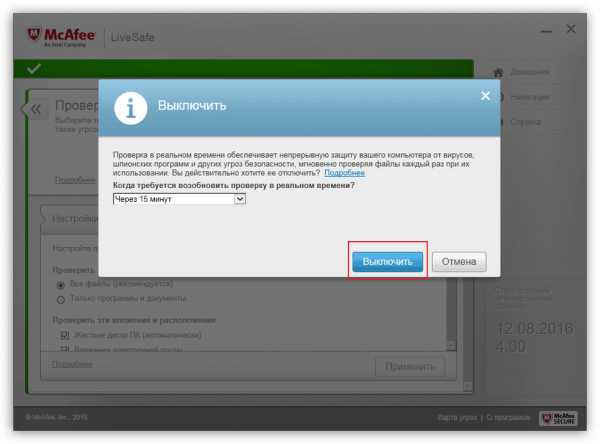Click the blue Выключить button
This screenshot has height=444, width=600.
click(x=387, y=262)
